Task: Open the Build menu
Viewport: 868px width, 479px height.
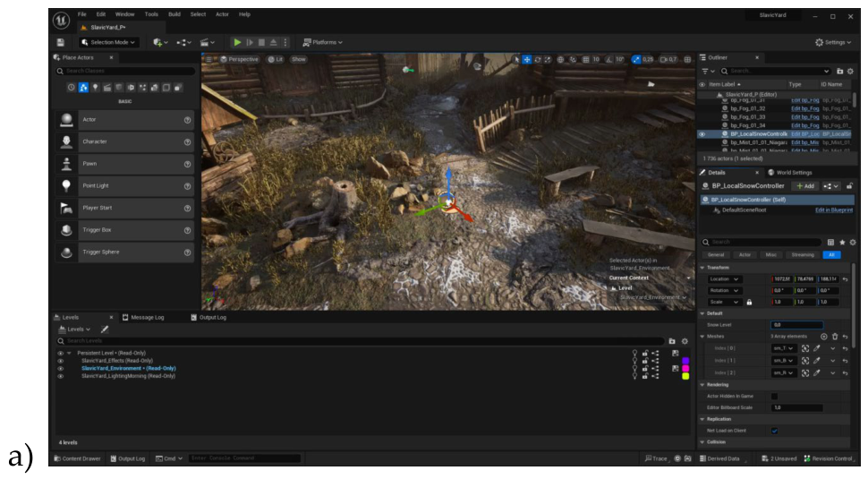Action: pyautogui.click(x=174, y=14)
